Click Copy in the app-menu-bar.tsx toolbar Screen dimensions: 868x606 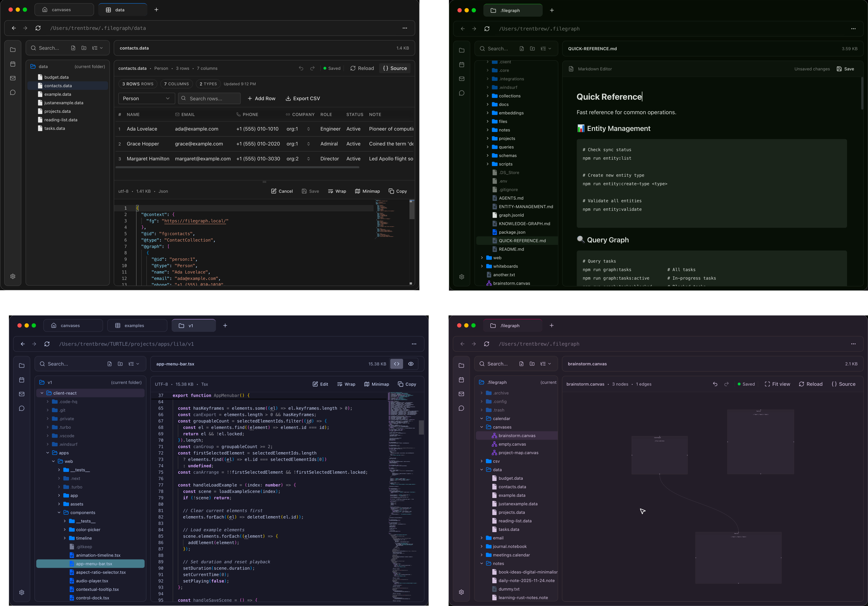point(407,384)
